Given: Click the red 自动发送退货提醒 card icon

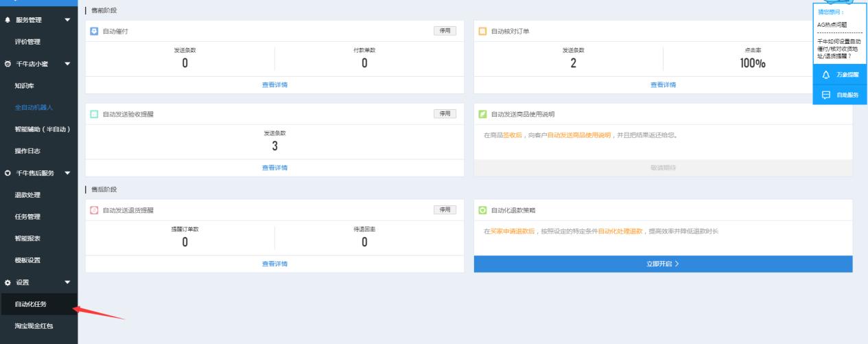Looking at the screenshot, I should click(95, 210).
